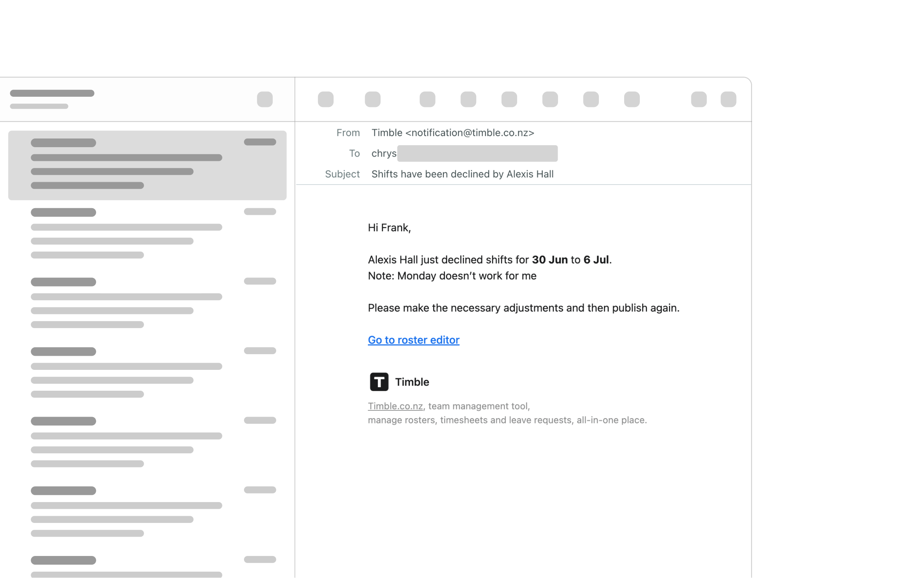The height and width of the screenshot is (578, 924).
Task: Click the black Timble T logo icon
Action: click(379, 382)
